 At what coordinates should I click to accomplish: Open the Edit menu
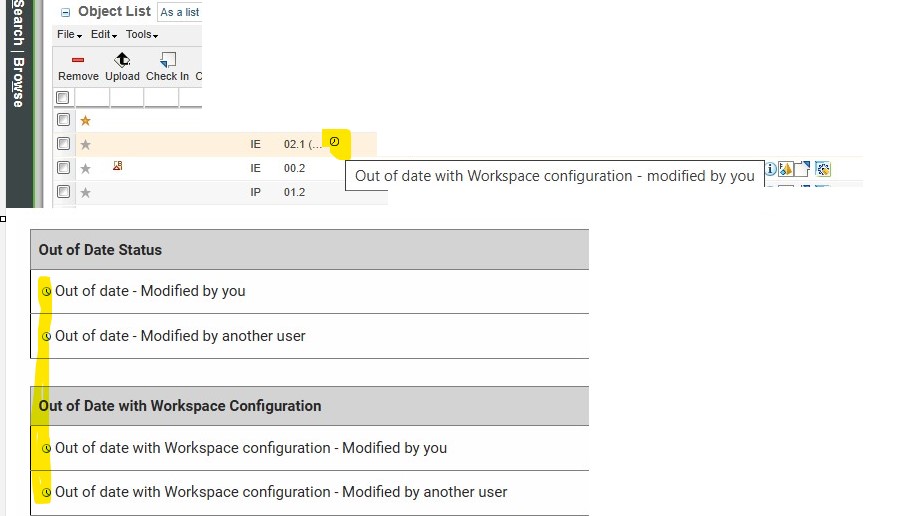[101, 35]
